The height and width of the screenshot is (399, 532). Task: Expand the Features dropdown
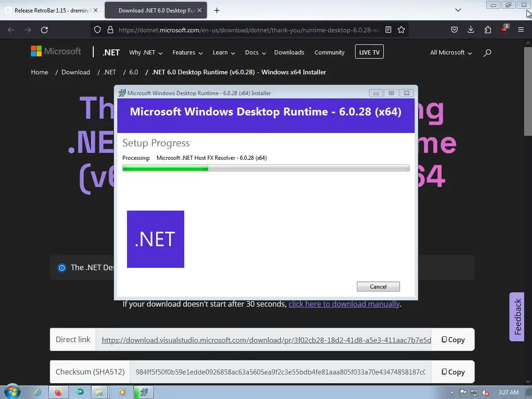coord(187,53)
